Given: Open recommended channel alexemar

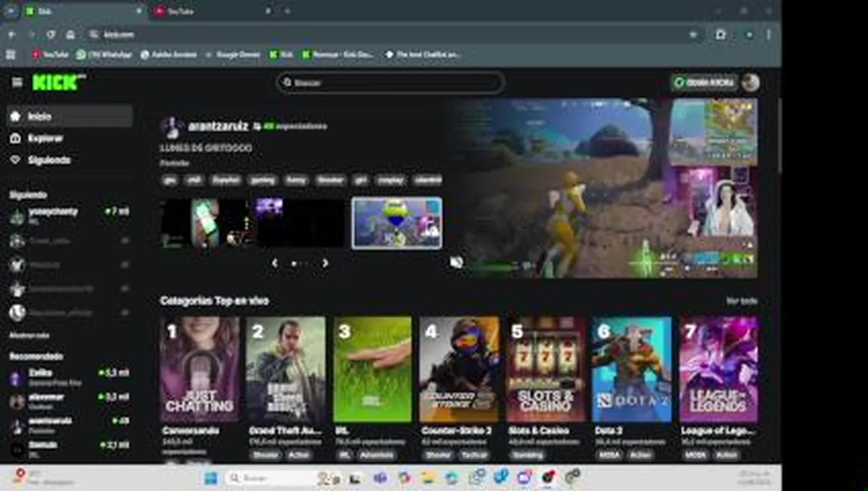Looking at the screenshot, I should tap(69, 401).
